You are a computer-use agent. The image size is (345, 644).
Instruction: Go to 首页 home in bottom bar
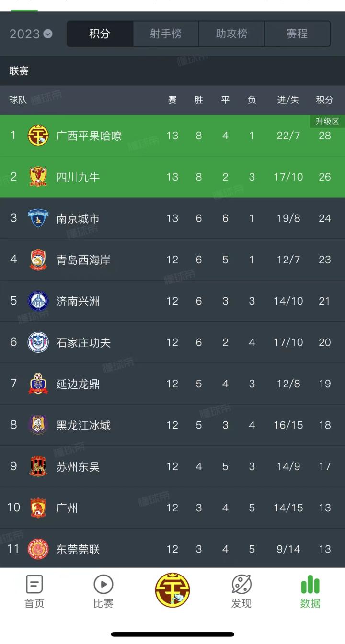(x=34, y=592)
